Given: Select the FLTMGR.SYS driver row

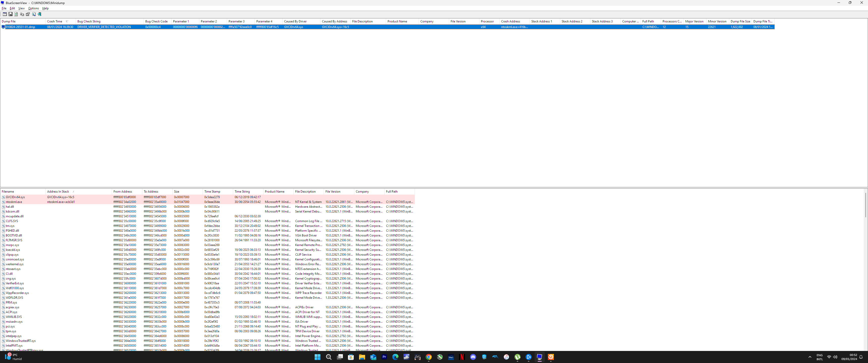Looking at the screenshot, I should click(x=208, y=240).
